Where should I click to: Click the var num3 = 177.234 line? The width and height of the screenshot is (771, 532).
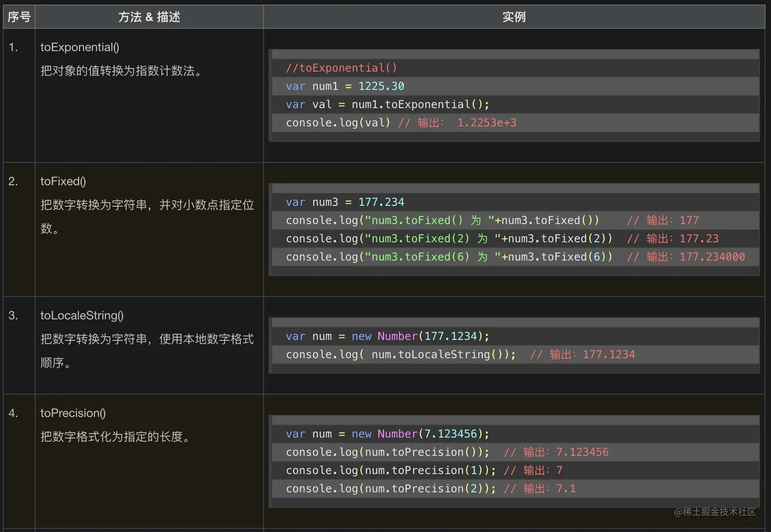(345, 202)
